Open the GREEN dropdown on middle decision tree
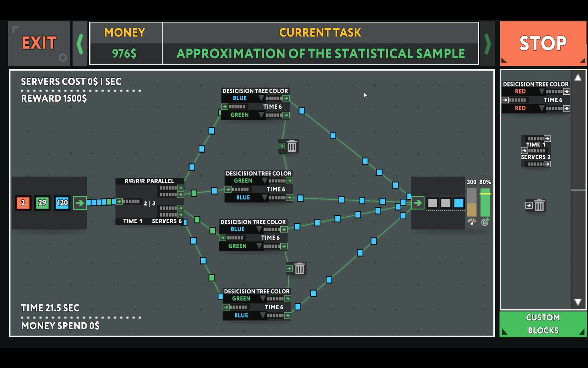The height and width of the screenshot is (368, 588). click(x=264, y=181)
